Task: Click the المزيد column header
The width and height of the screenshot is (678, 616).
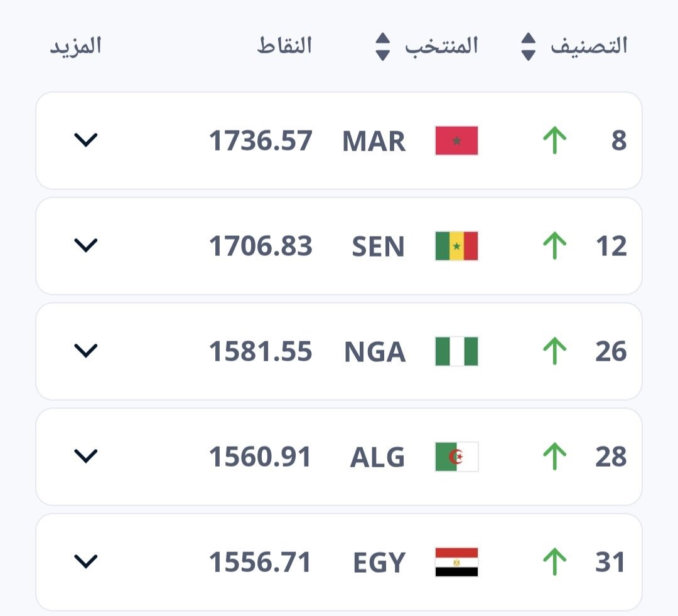Action: (x=76, y=46)
